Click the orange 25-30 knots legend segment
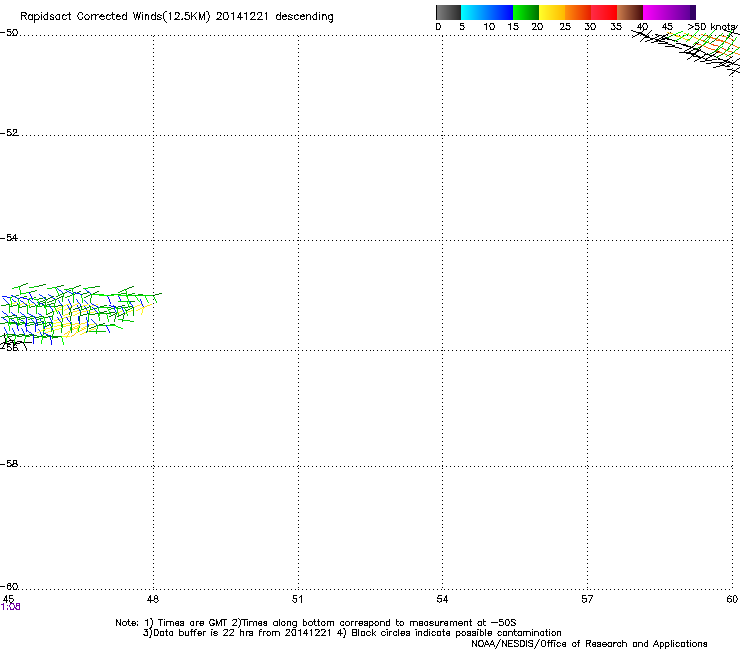This screenshot has width=740, height=650. [578, 12]
